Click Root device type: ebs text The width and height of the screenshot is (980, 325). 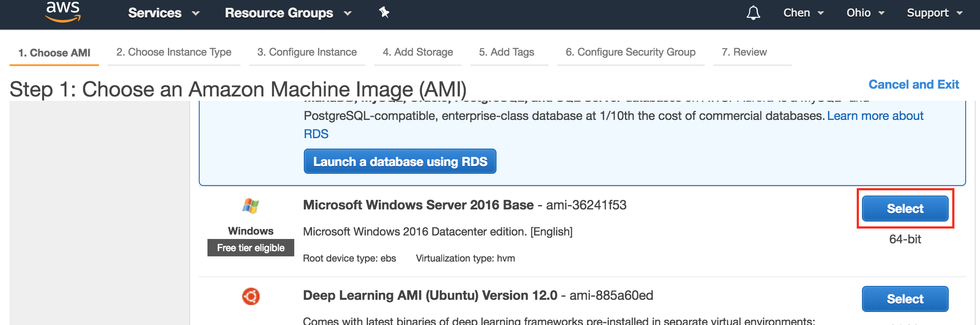[349, 259]
